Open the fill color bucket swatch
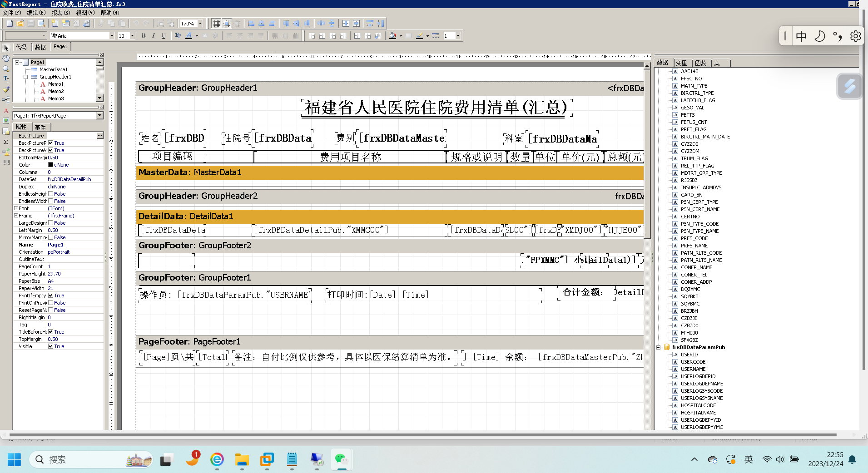This screenshot has width=868, height=473. [393, 35]
